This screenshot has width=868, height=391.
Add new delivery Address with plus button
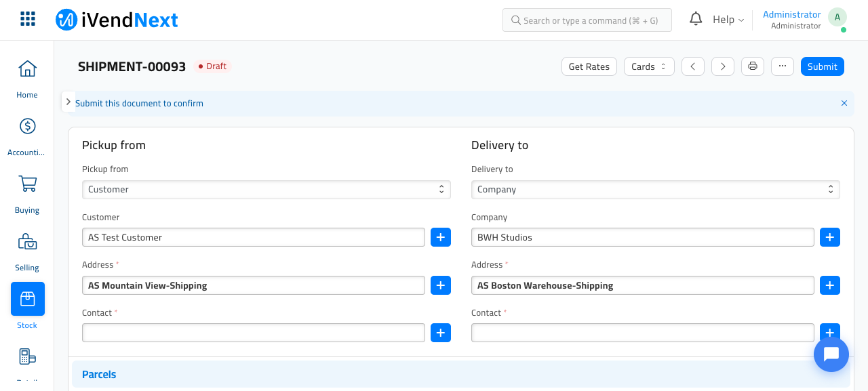pyautogui.click(x=830, y=285)
